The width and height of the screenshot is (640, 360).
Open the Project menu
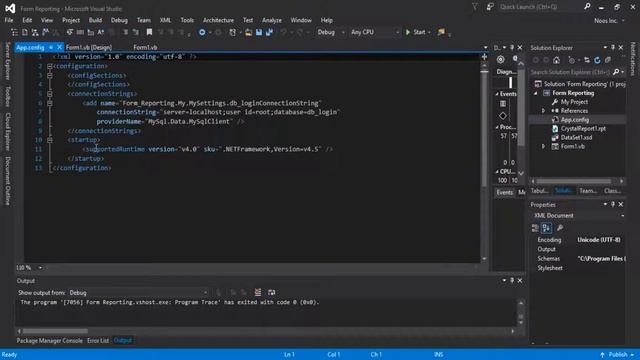click(x=71, y=20)
